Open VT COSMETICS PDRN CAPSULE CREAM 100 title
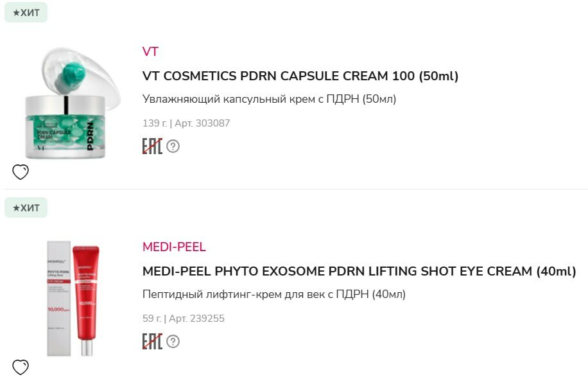Image resolution: width=588 pixels, height=377 pixels. pyautogui.click(x=300, y=76)
